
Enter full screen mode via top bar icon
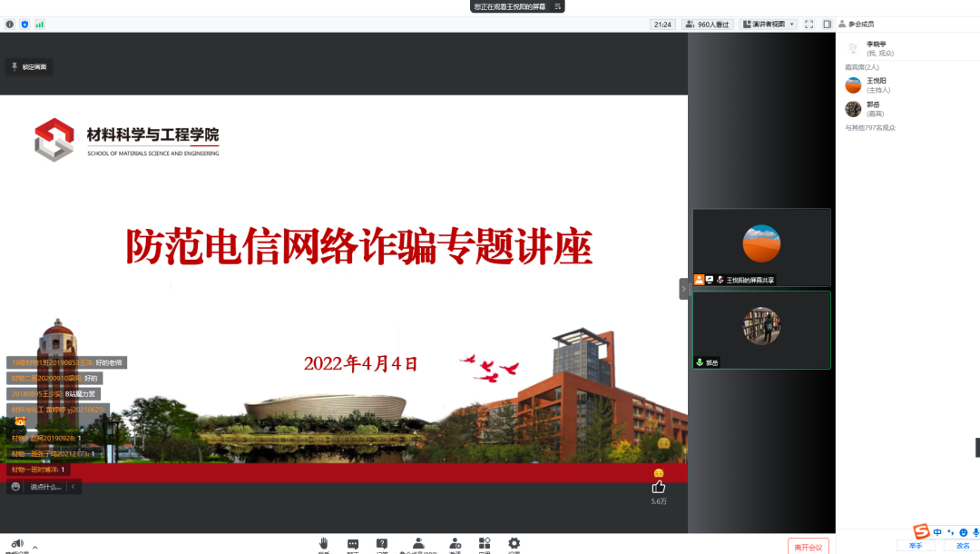(809, 25)
